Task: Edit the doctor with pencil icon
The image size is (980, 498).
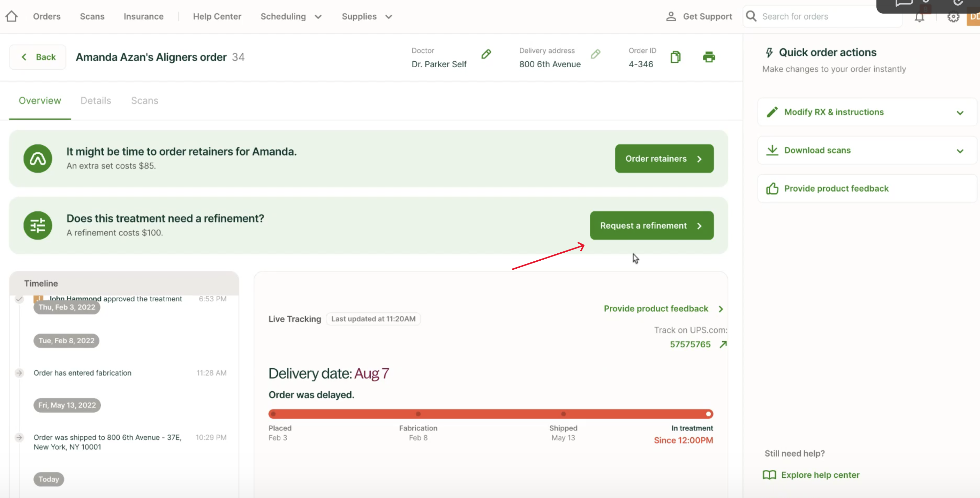Action: pos(486,54)
